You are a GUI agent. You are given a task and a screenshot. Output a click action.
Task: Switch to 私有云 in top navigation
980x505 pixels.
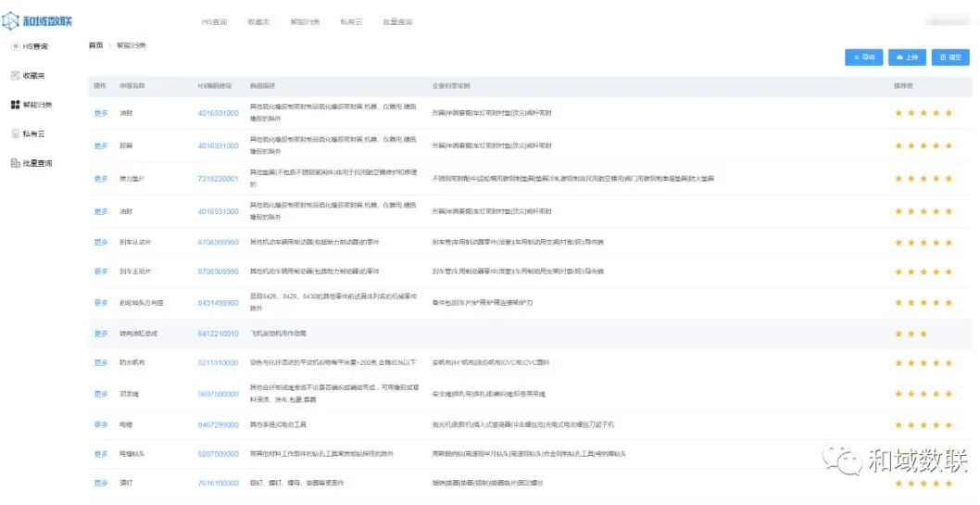(x=351, y=22)
